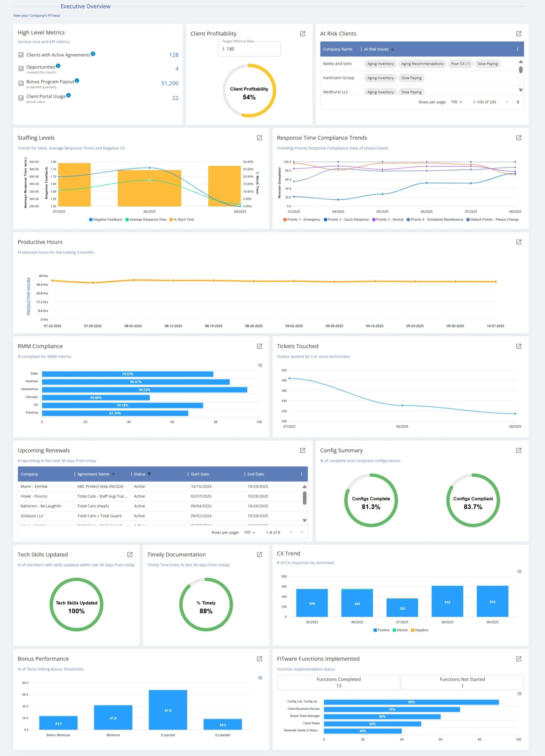The width and height of the screenshot is (545, 756).
Task: Open the Status column filter in Upcoming Renewals
Action: pos(150,474)
